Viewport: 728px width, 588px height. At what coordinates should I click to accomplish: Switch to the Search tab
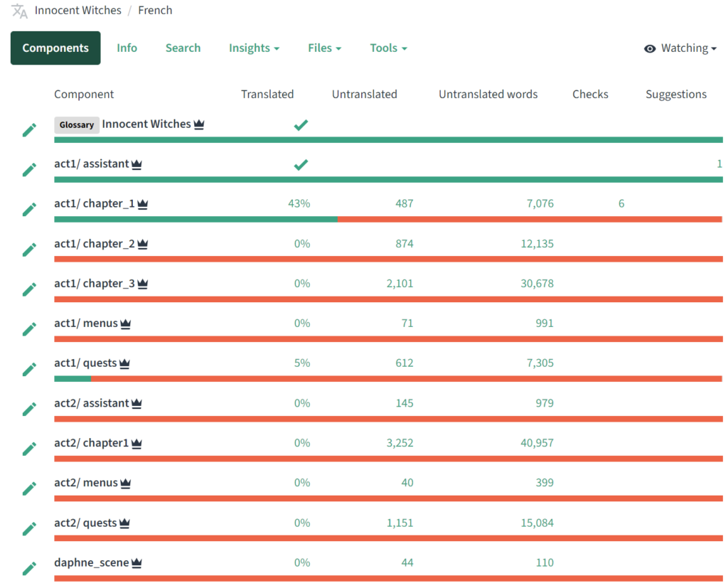183,48
